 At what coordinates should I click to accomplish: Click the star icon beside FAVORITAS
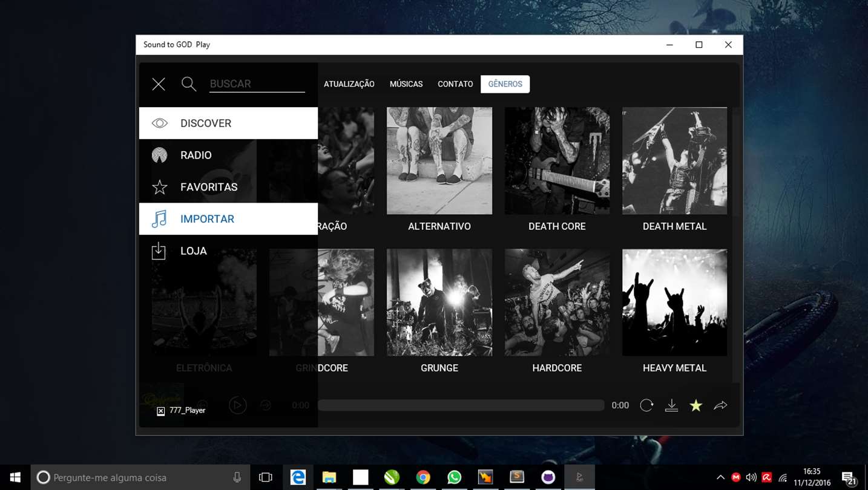159,188
